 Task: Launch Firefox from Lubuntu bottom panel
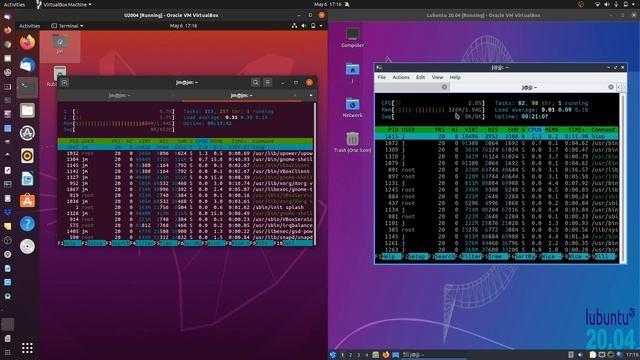[385, 355]
